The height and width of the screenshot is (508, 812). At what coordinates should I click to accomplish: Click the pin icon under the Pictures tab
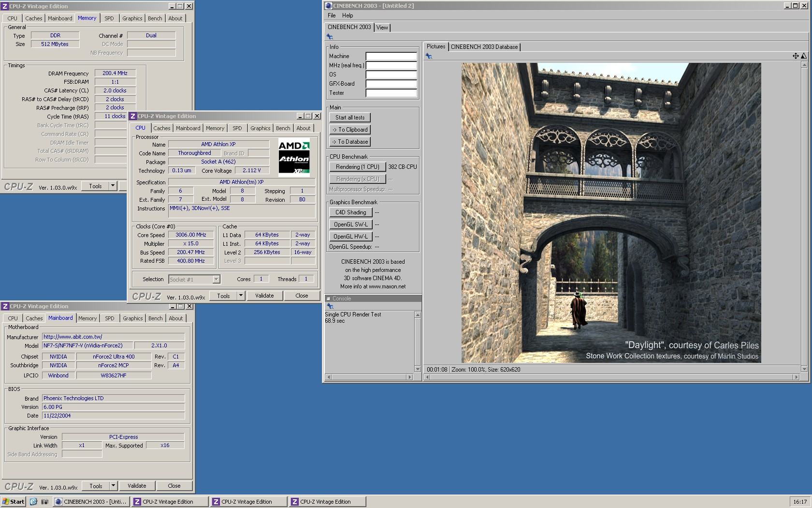click(429, 56)
